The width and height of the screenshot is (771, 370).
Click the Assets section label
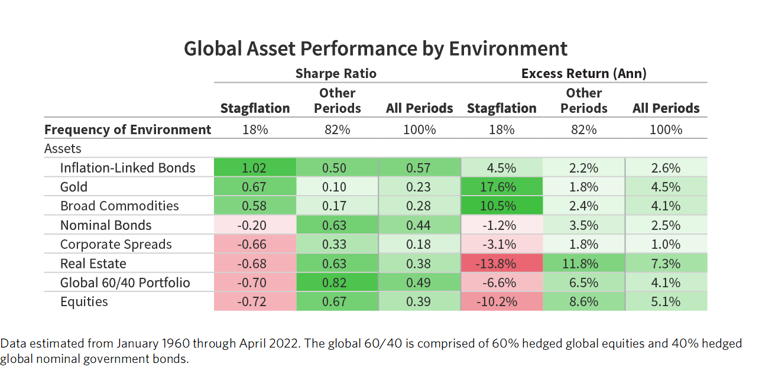(62, 148)
